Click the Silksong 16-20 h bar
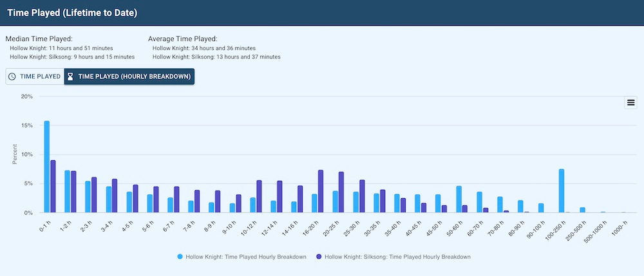The height and width of the screenshot is (276, 644). click(321, 191)
